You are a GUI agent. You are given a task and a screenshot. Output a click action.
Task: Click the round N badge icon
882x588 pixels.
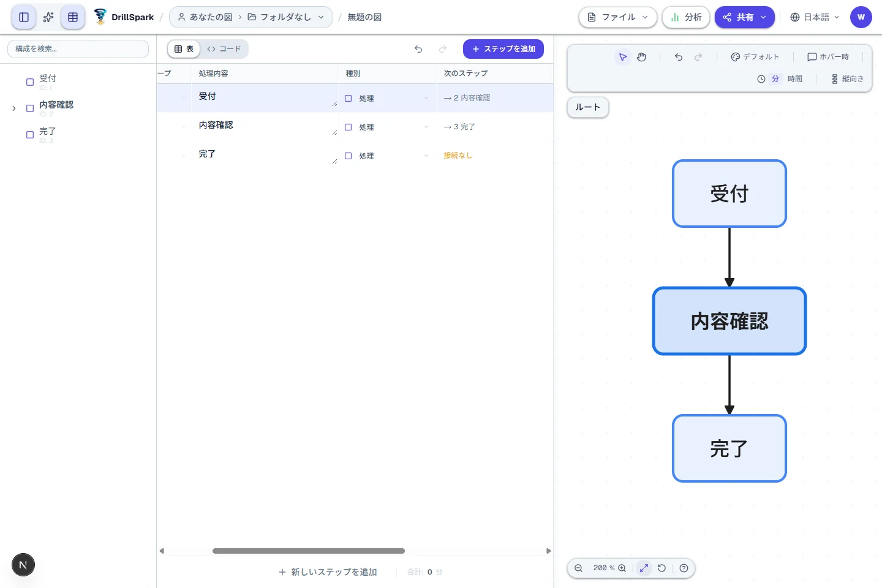(23, 565)
